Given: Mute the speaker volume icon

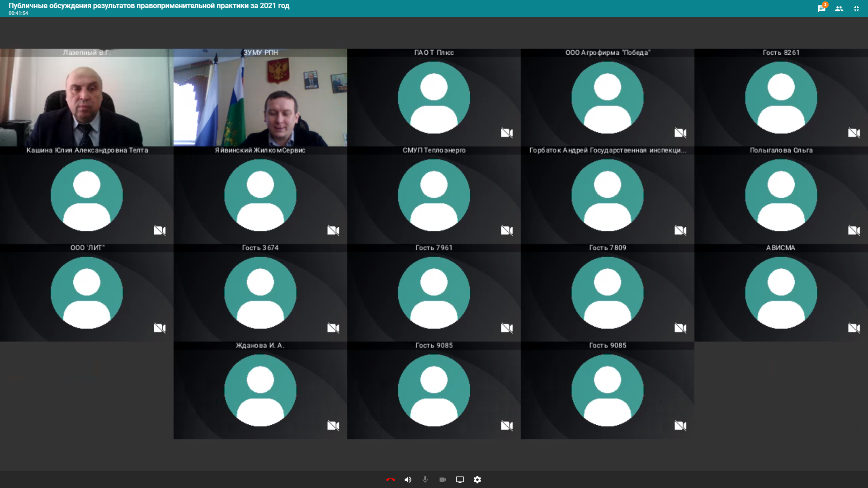Looking at the screenshot, I should [408, 479].
